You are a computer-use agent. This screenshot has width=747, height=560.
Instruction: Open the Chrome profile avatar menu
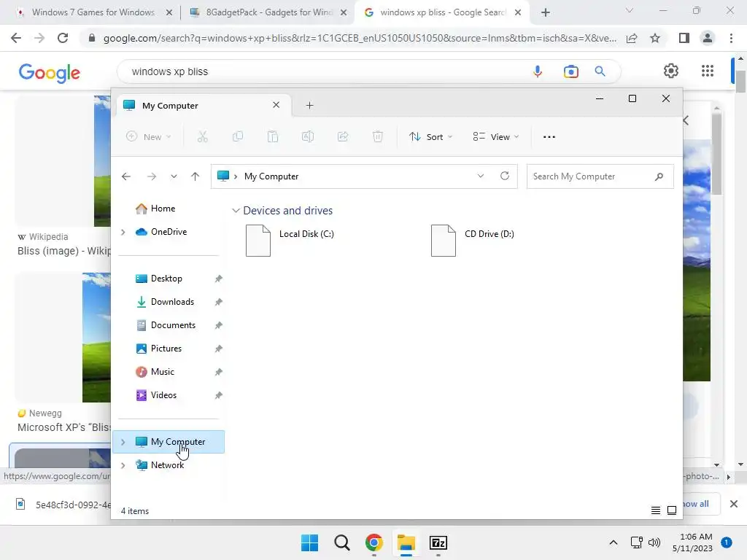pos(708,38)
